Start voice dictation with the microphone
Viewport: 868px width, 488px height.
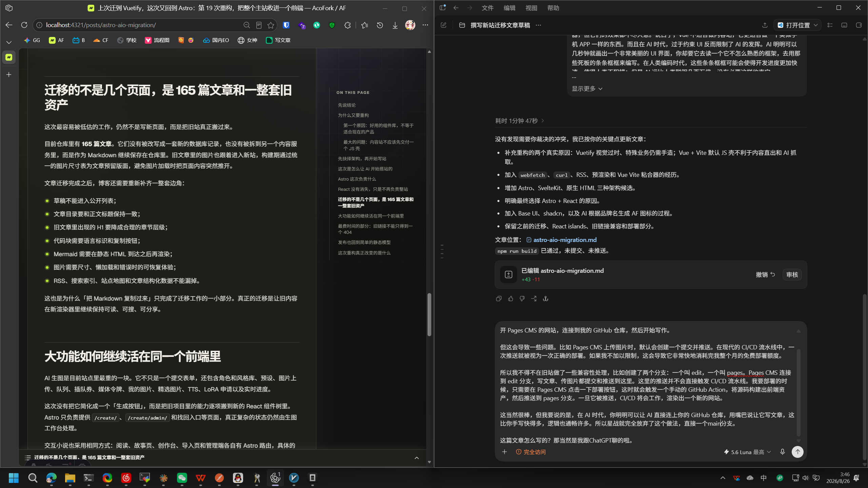[x=783, y=452]
